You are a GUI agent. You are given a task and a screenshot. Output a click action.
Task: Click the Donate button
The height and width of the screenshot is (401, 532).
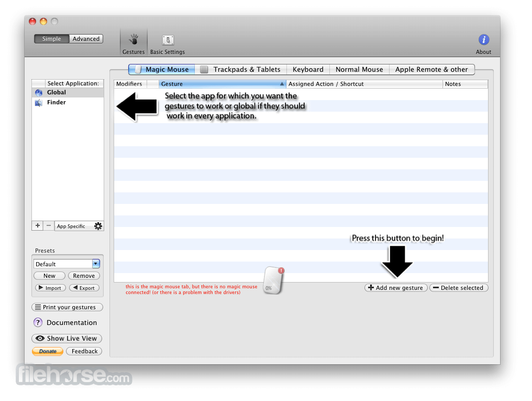tap(48, 351)
